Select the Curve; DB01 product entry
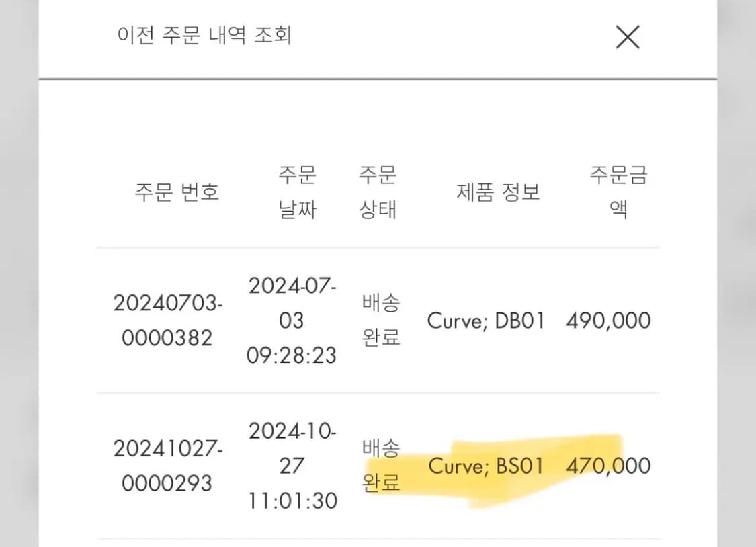Image resolution: width=756 pixels, height=547 pixels. [486, 321]
